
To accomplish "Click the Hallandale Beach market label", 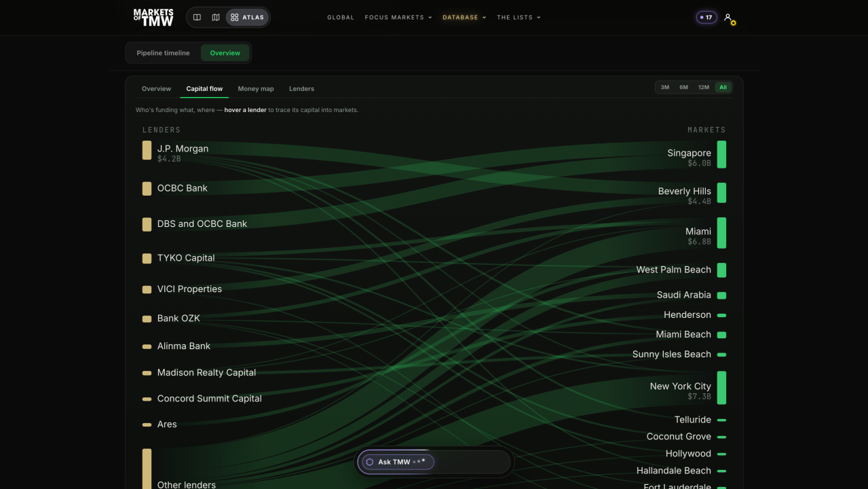I will click(673, 471).
